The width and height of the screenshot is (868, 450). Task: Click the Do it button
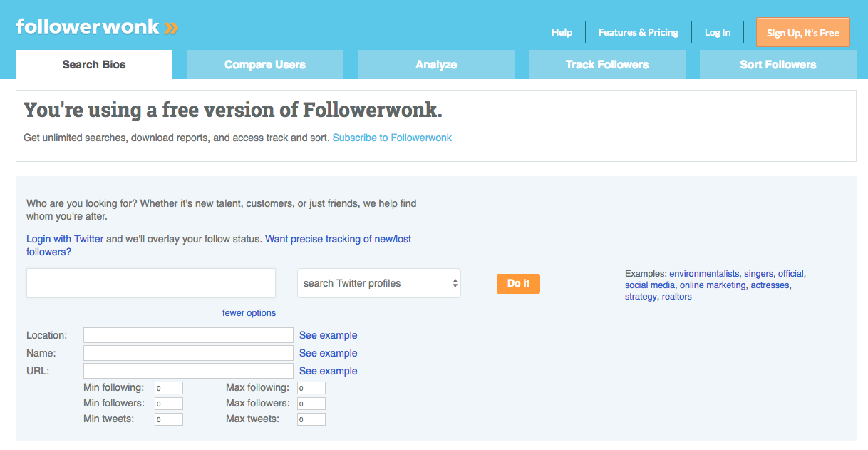pyautogui.click(x=518, y=283)
